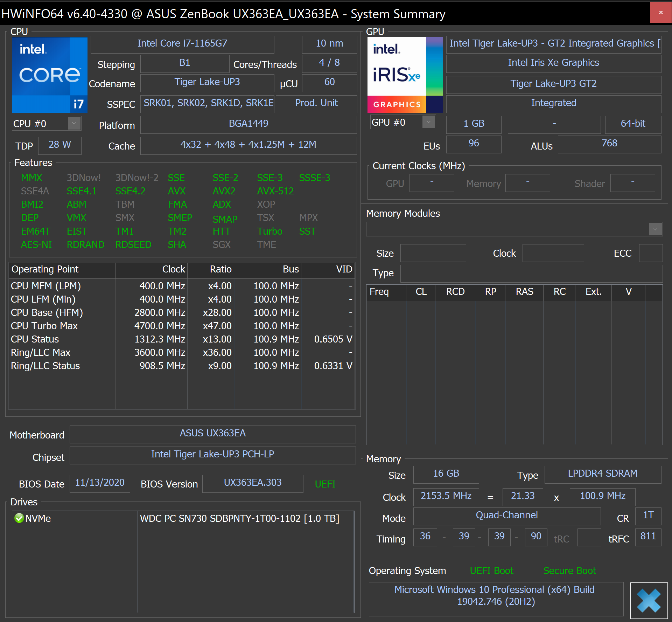Click the EUs value 96
This screenshot has width=672, height=622.
pyautogui.click(x=474, y=144)
